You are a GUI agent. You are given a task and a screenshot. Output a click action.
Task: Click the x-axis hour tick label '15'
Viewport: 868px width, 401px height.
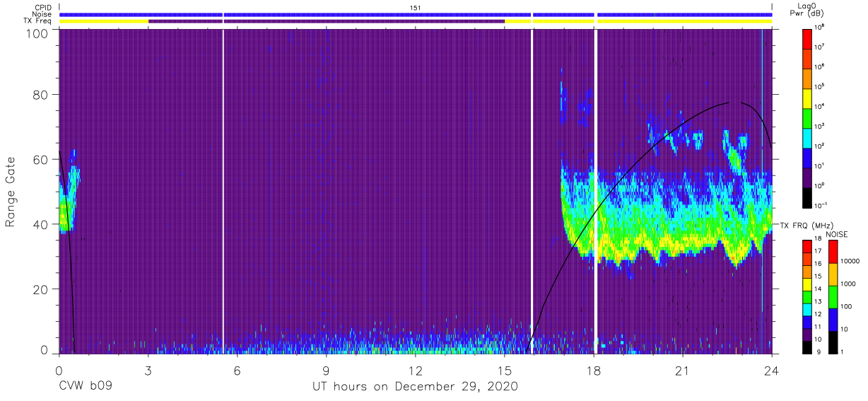point(505,370)
